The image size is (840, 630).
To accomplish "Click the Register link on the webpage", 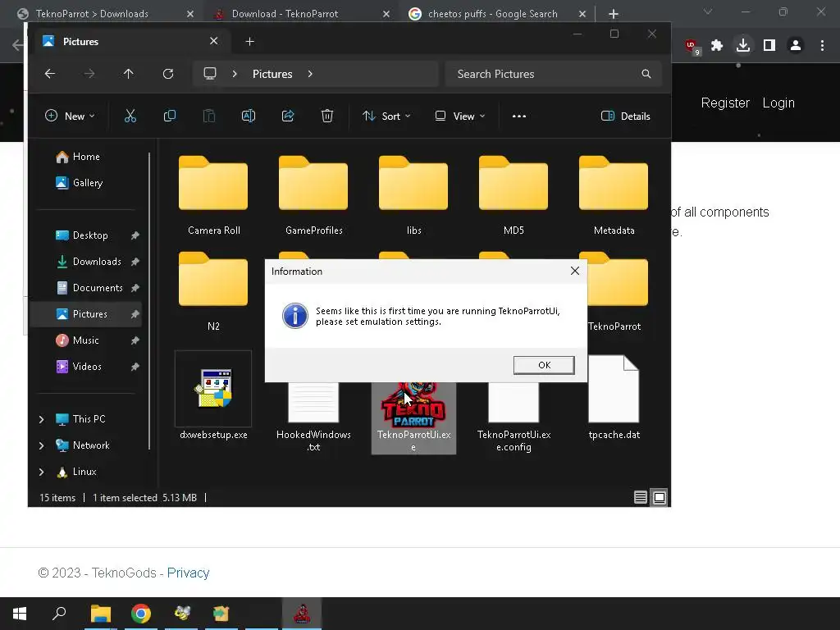I will coord(725,103).
